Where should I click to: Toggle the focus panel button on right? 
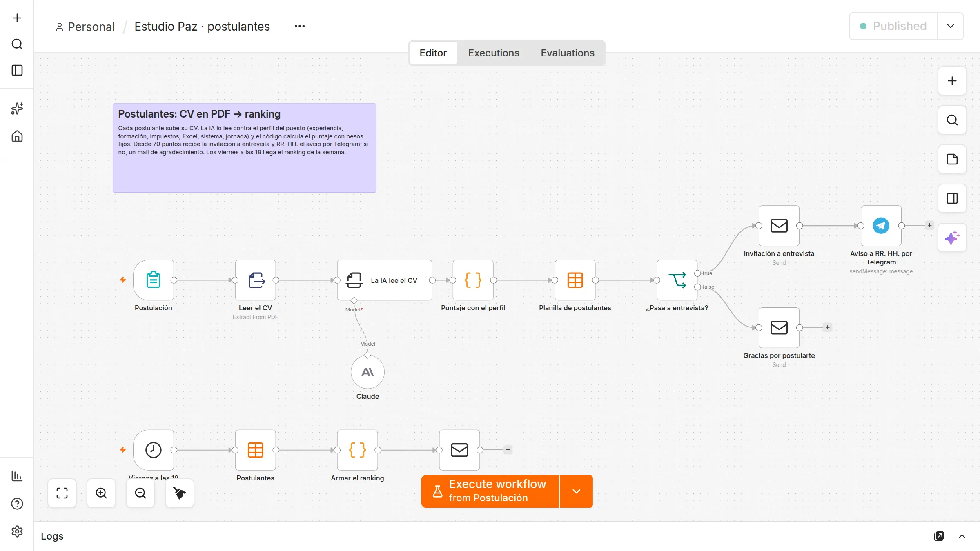[x=952, y=198]
